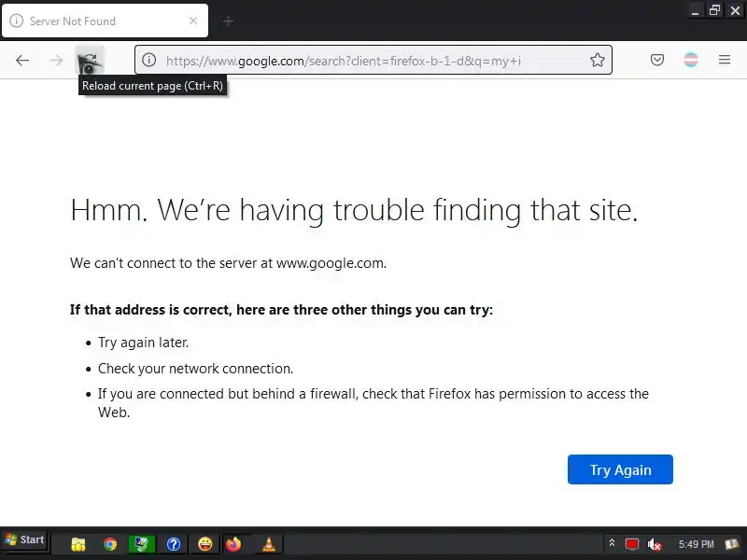This screenshot has width=747, height=560.
Task: Open site information icon in address bar
Action: [148, 60]
